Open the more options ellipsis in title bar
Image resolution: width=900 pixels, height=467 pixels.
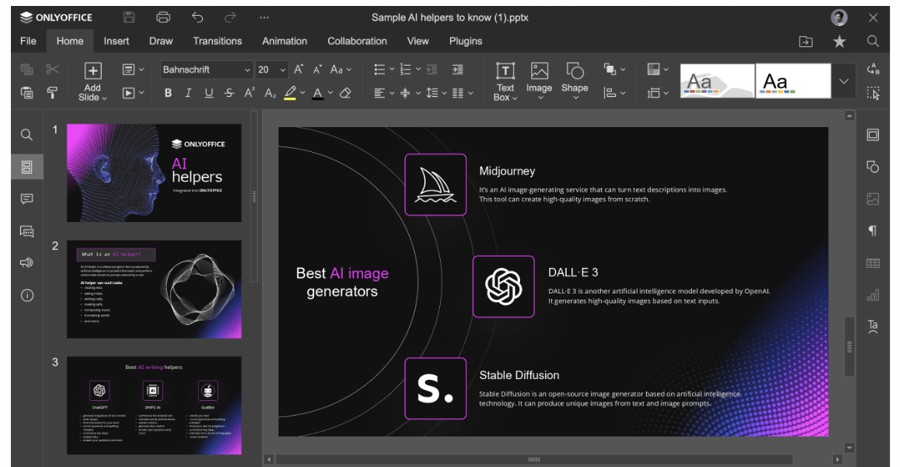264,18
